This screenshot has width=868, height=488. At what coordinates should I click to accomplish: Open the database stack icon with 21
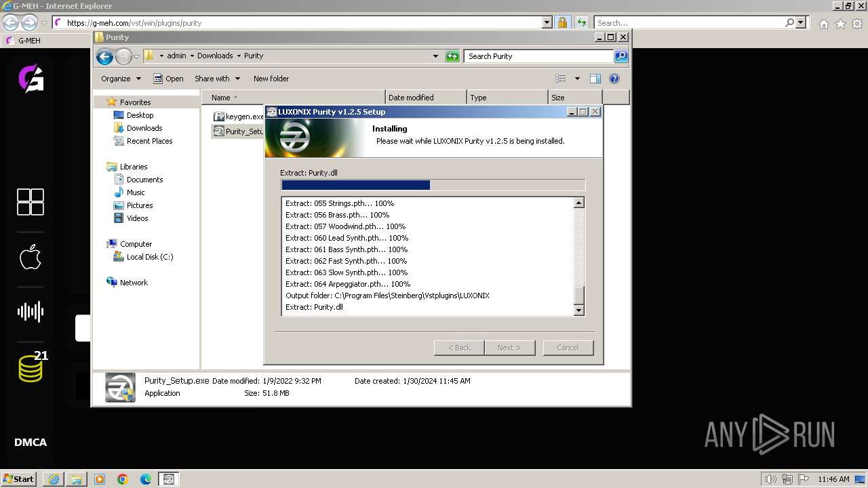pyautogui.click(x=32, y=367)
